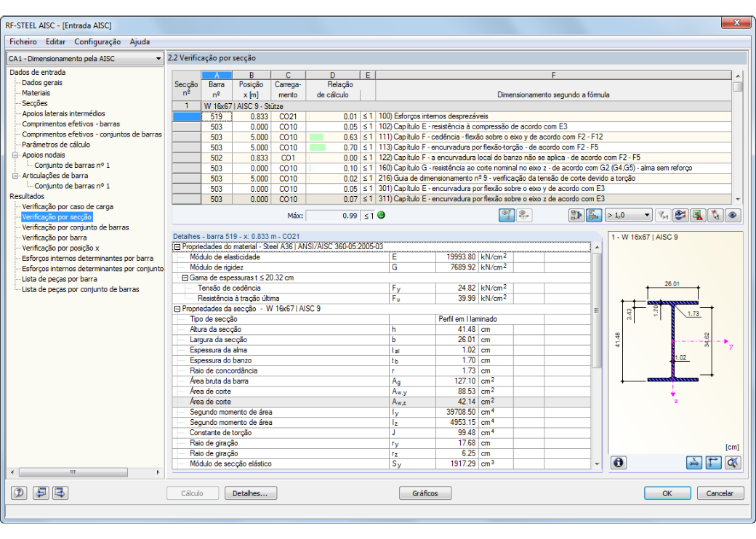Open the Ficheiro menu
Viewport: 756px width, 539px height.
(x=23, y=42)
